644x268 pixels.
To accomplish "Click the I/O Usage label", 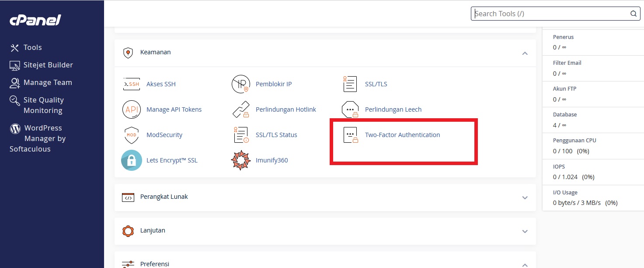I will (565, 193).
